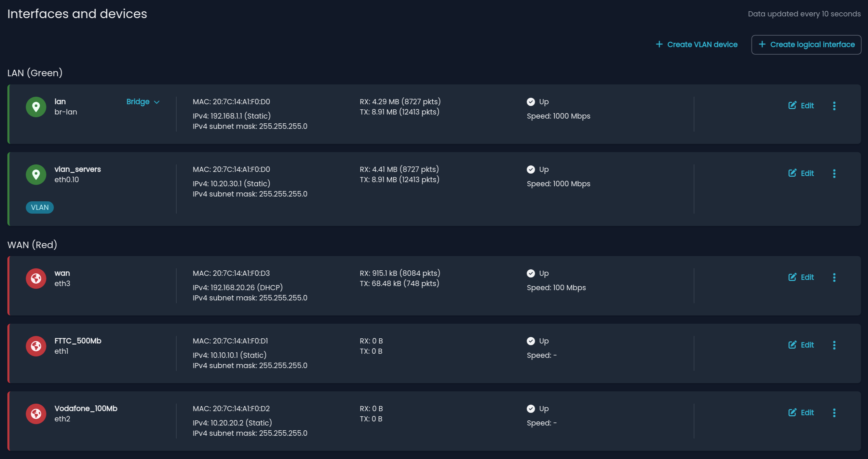Click Create logical interface
868x459 pixels.
[806, 44]
